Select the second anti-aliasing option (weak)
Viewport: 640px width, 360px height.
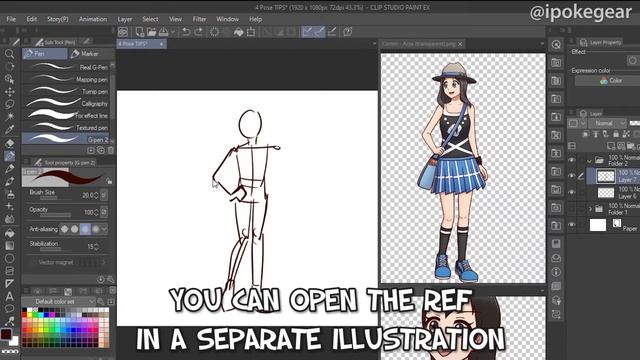coord(75,229)
